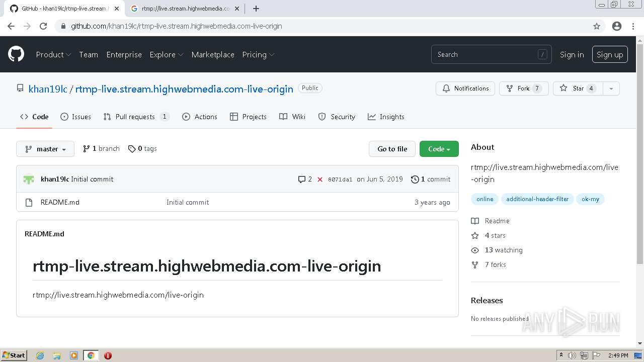Close the rtmp://live.stream tab
644x362 pixels.
pyautogui.click(x=237, y=9)
